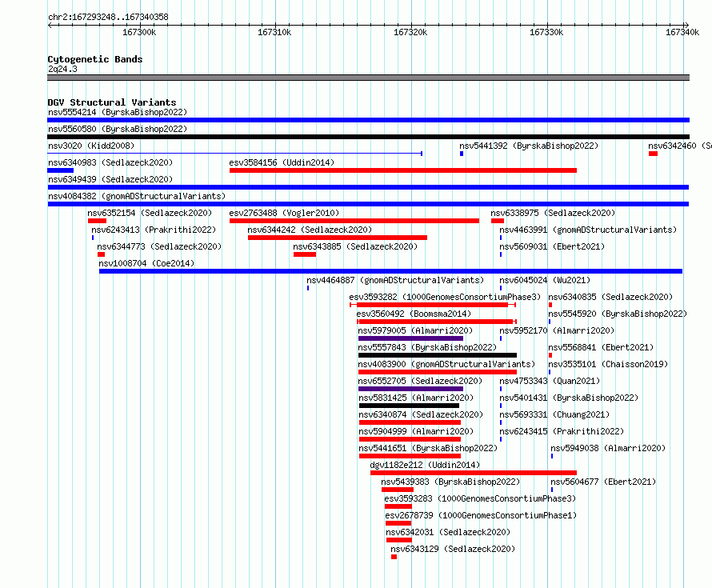Open esv3584156 (Uddin2014) variant

[x=282, y=162]
